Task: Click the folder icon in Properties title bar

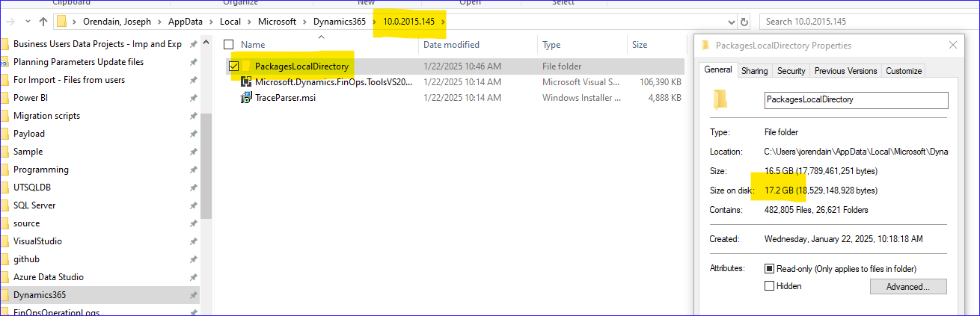Action: [706, 46]
